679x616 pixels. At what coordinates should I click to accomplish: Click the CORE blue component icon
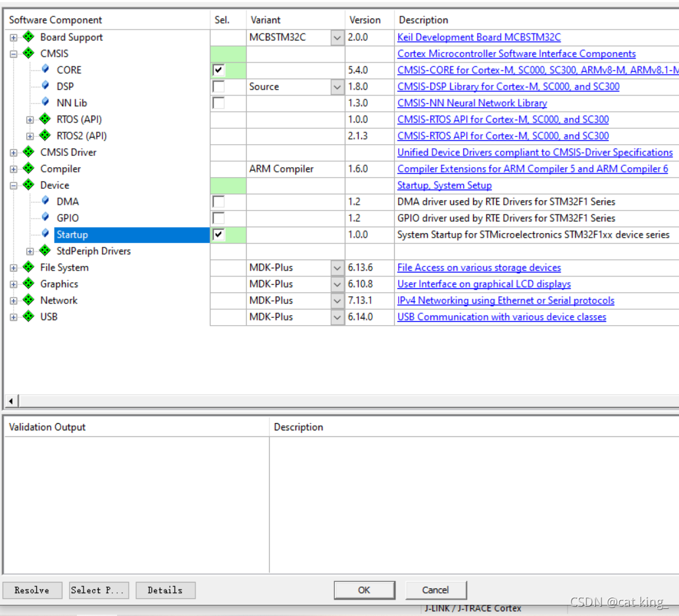(45, 69)
